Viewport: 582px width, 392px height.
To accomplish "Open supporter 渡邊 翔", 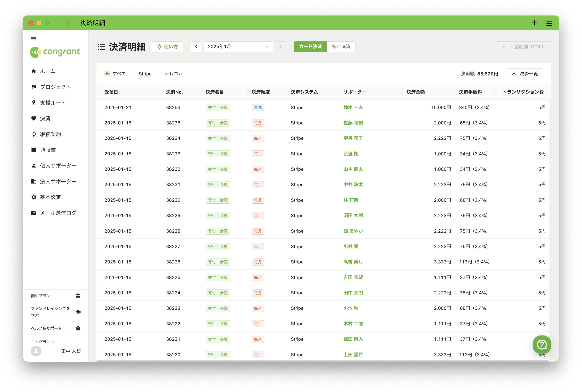I will pyautogui.click(x=351, y=154).
